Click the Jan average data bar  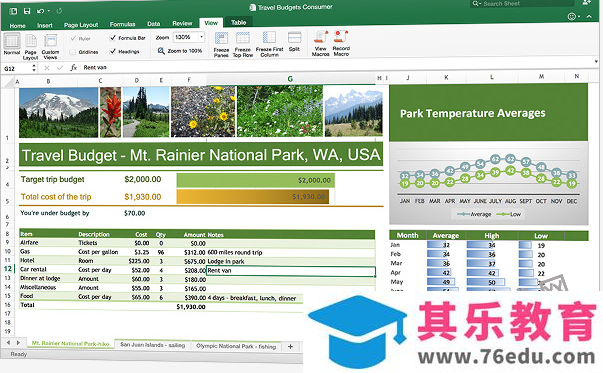coord(437,245)
